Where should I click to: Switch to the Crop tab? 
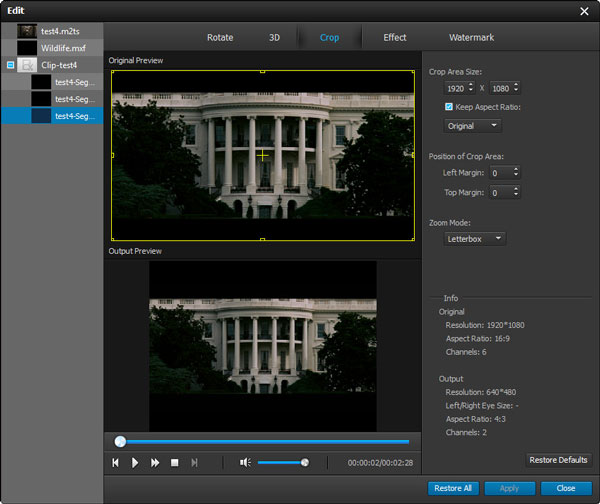pos(329,38)
